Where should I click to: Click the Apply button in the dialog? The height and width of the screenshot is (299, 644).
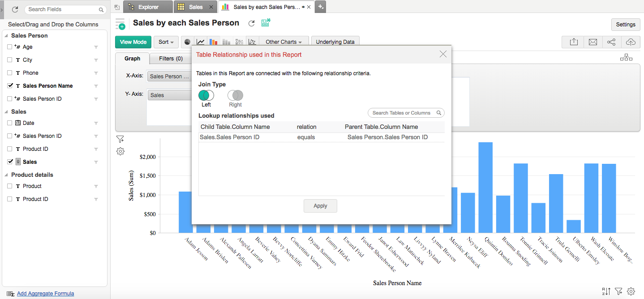(320, 206)
